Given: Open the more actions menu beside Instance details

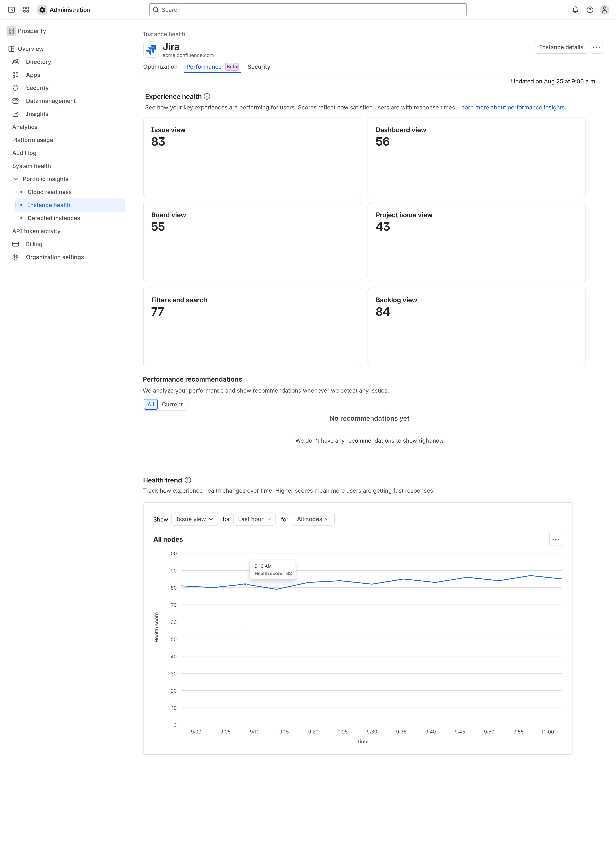Looking at the screenshot, I should [x=596, y=47].
